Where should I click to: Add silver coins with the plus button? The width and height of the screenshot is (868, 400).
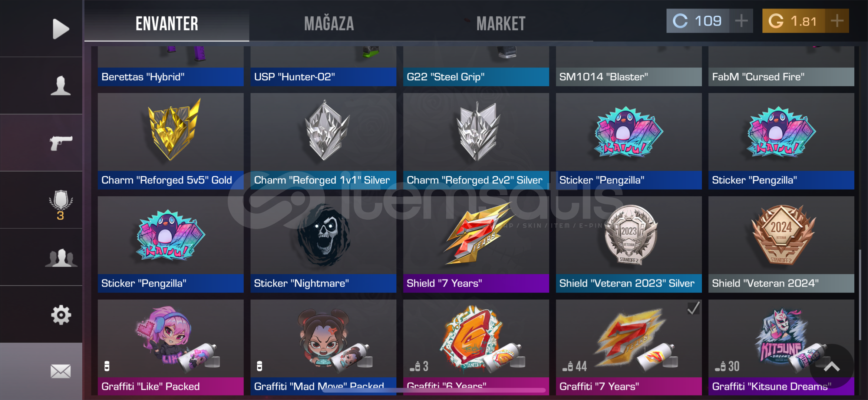[741, 21]
